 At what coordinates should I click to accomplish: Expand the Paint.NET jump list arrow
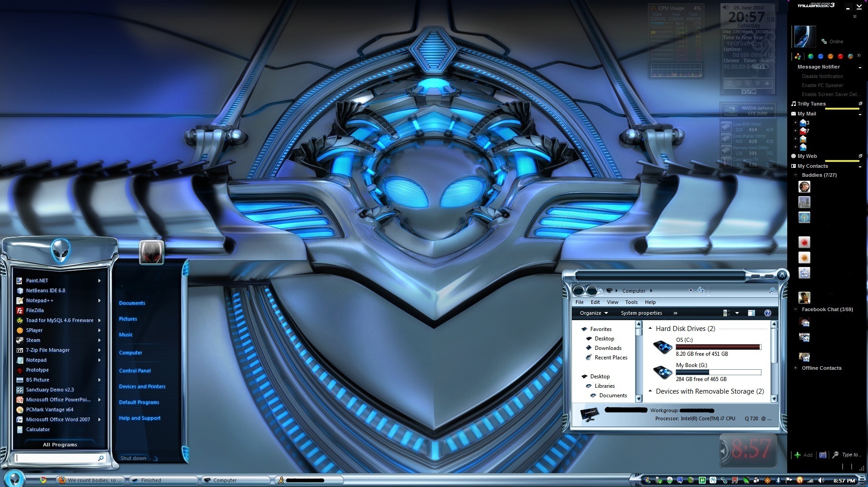pos(99,280)
